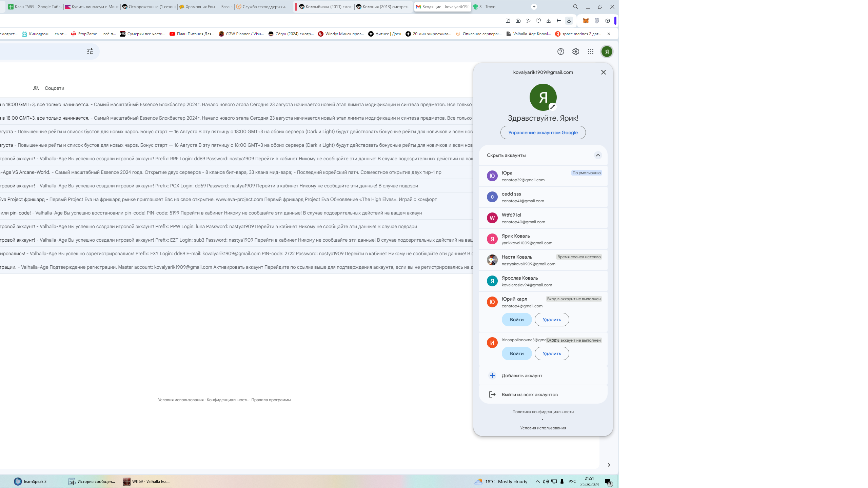This screenshot has width=868, height=488.
Task: Close the account panel with the X
Action: click(603, 72)
